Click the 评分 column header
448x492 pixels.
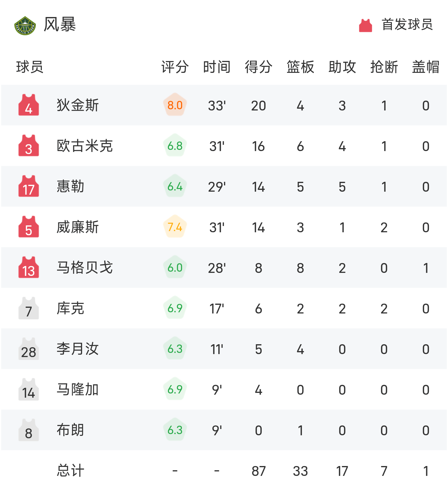[175, 67]
